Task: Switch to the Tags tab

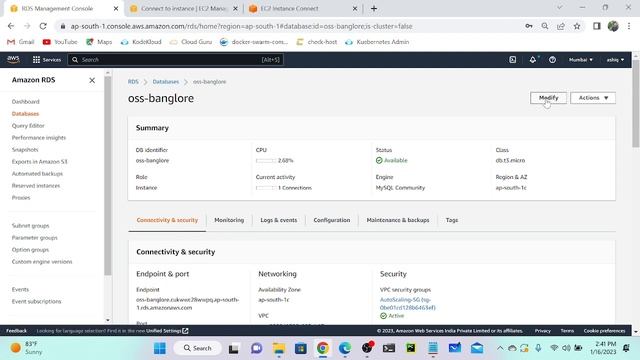Action: [x=452, y=220]
